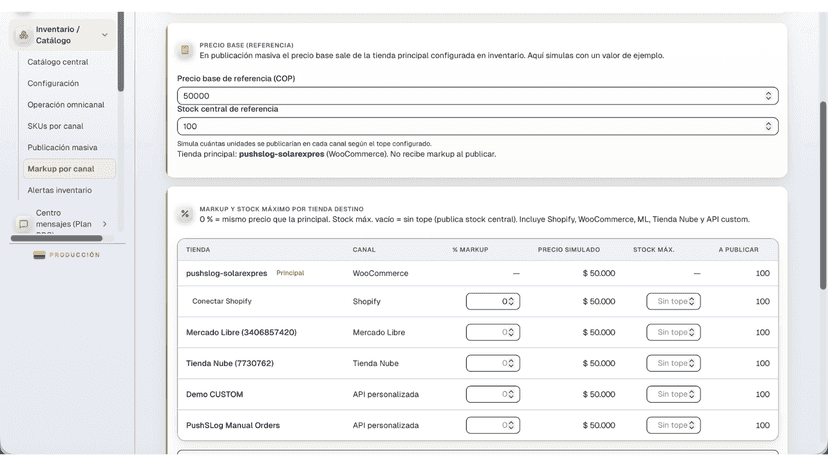Adjust Stock central de referencia stepper arrows
The height and width of the screenshot is (466, 828).
(x=768, y=126)
